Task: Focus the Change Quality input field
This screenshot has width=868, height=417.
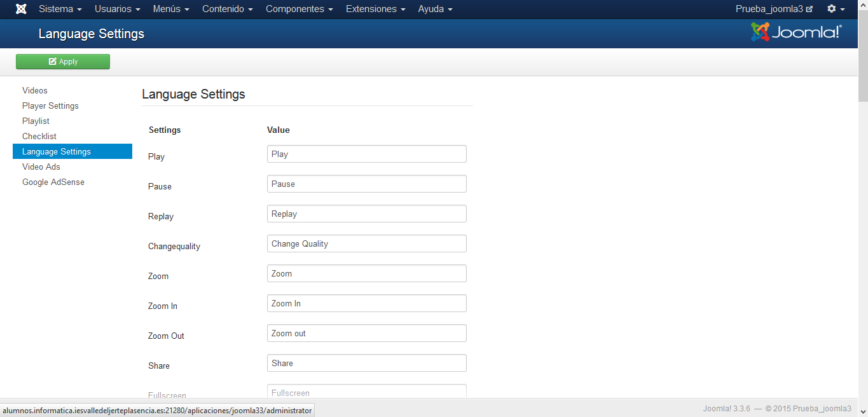Action: point(366,243)
